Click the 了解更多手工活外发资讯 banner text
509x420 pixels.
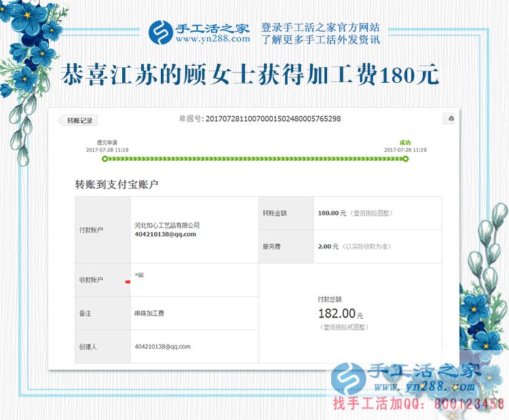point(320,39)
